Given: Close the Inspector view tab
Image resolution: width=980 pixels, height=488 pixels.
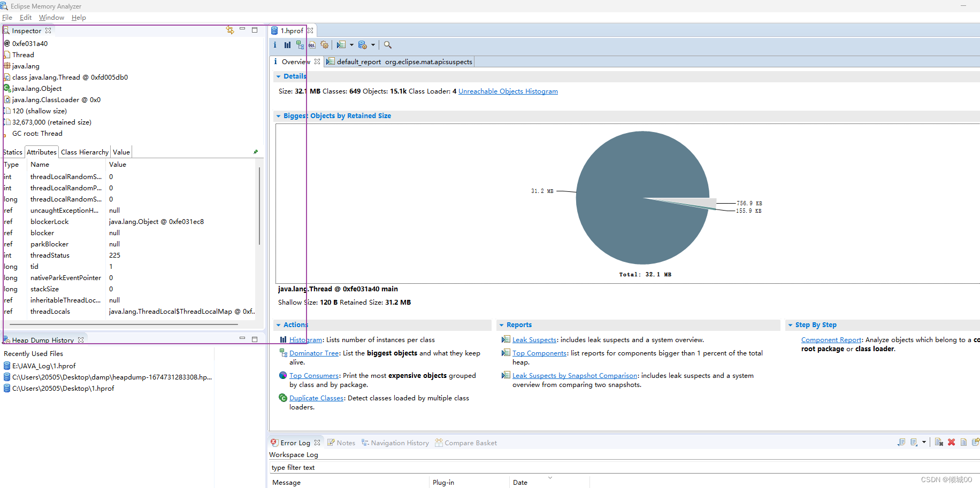Looking at the screenshot, I should (x=48, y=30).
